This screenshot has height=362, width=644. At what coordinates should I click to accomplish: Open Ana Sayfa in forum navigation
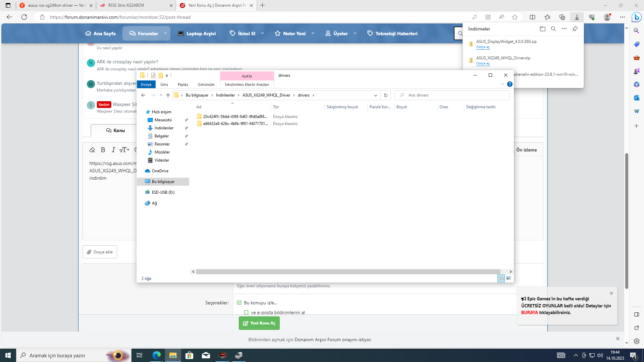(101, 34)
